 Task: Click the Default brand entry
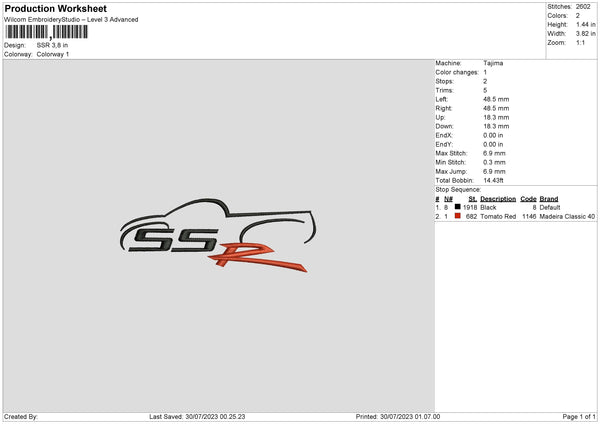tap(550, 207)
